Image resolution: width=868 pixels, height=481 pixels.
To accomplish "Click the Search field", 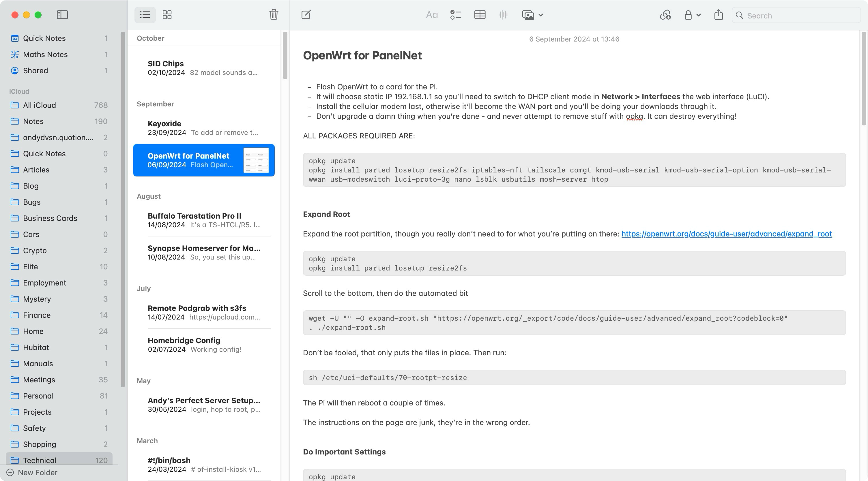I will click(796, 16).
